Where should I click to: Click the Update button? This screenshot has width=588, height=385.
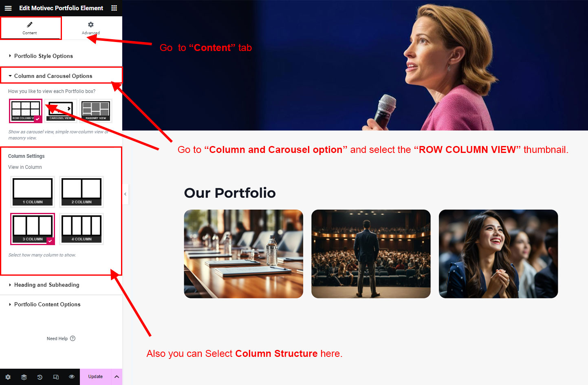95,377
